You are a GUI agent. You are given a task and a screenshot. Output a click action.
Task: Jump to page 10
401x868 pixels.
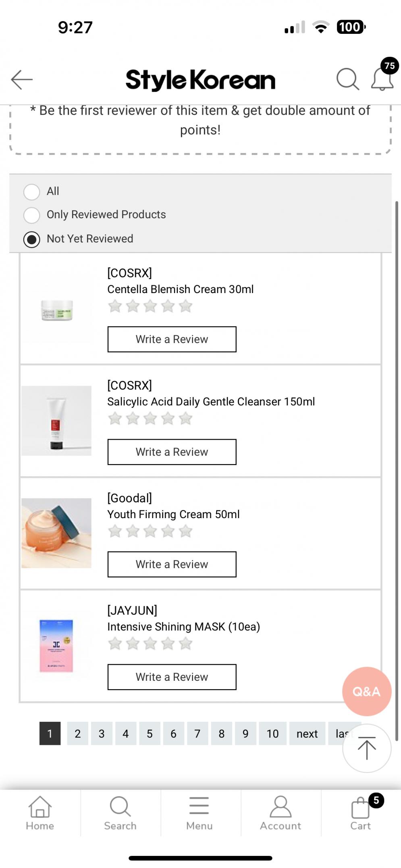pyautogui.click(x=272, y=734)
